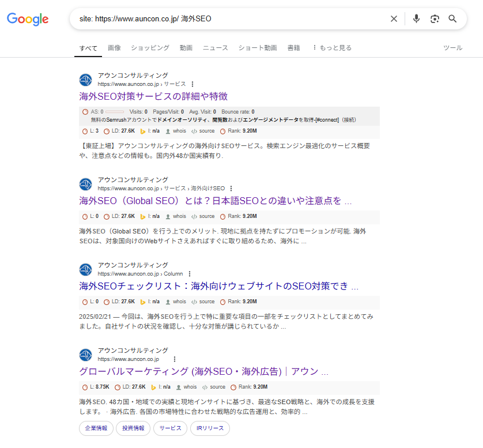The height and width of the screenshot is (448, 483).
Task: Click the 企業情報 sitelink chip
Action: point(96,428)
